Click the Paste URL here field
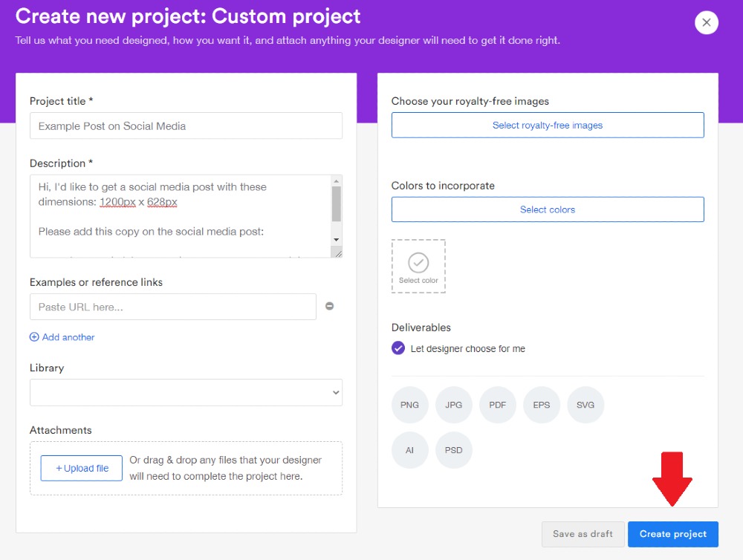 pyautogui.click(x=173, y=307)
